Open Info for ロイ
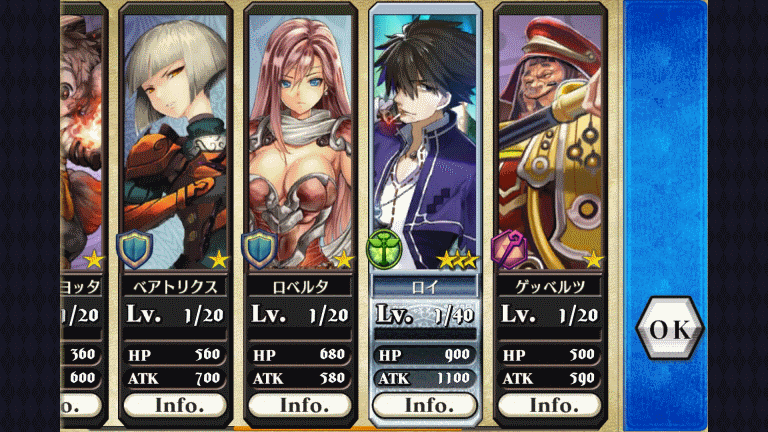This screenshot has width=768, height=432. click(x=425, y=405)
